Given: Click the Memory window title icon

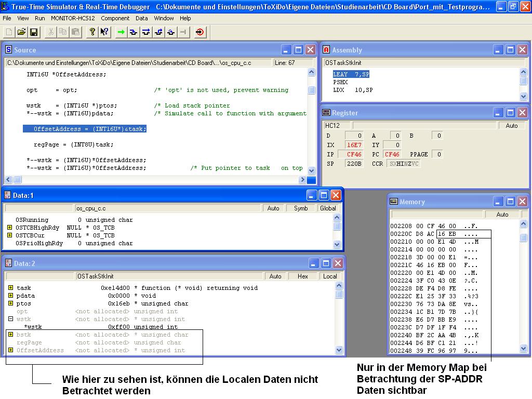Looking at the screenshot, I should coord(394,202).
